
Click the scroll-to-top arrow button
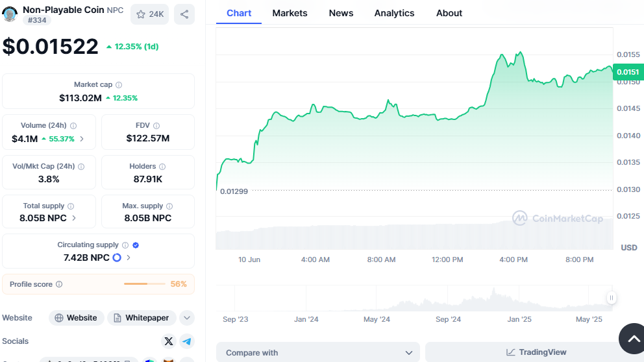[632, 339]
